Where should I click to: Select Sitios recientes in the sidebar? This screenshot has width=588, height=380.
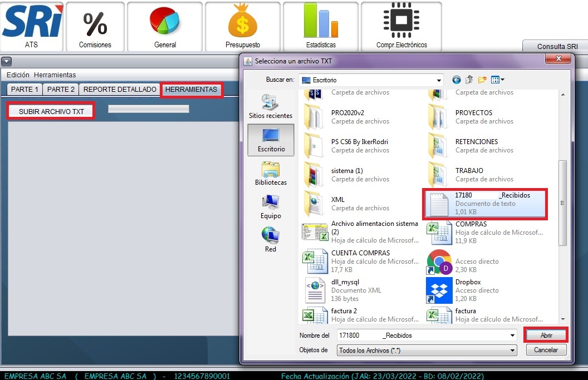(271, 106)
